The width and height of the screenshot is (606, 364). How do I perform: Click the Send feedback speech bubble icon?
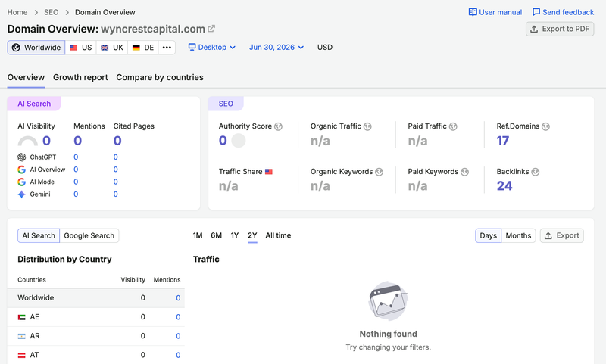pyautogui.click(x=536, y=12)
